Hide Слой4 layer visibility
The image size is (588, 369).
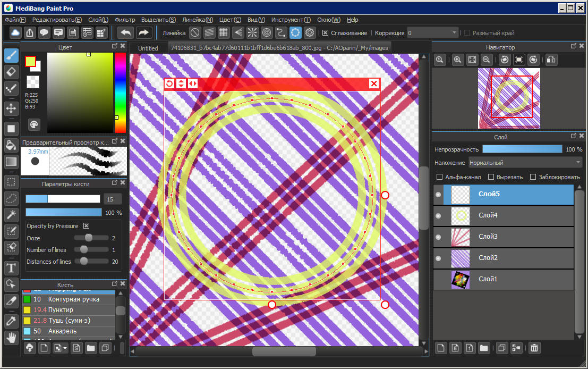click(x=438, y=216)
